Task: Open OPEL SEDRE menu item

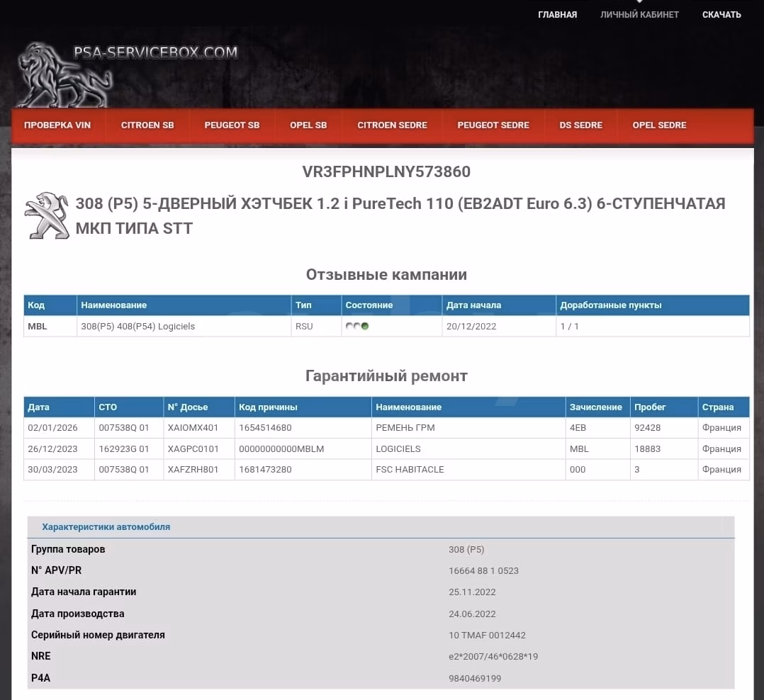Action: pyautogui.click(x=659, y=125)
